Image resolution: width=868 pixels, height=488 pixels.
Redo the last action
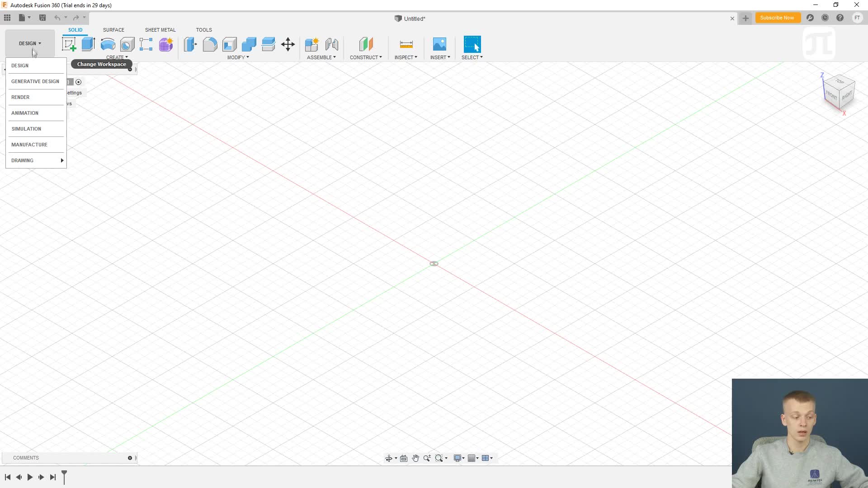(x=76, y=18)
